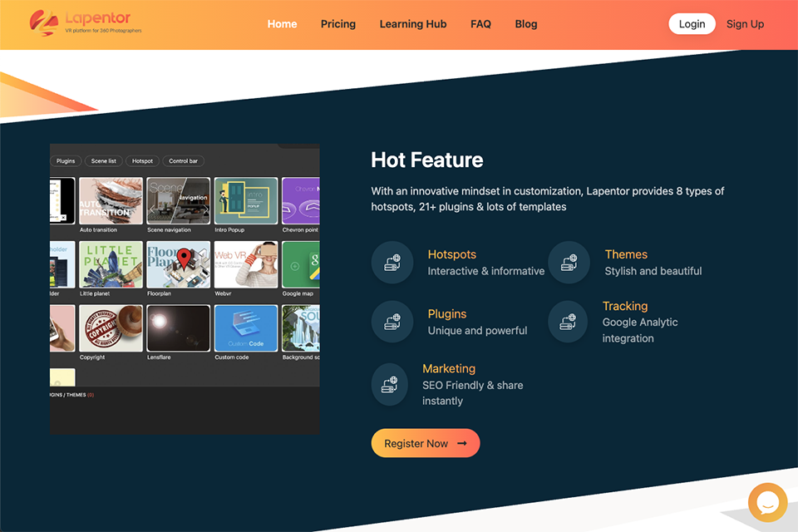
Task: Click the Intro Popup plugin thumbnail
Action: tap(246, 200)
